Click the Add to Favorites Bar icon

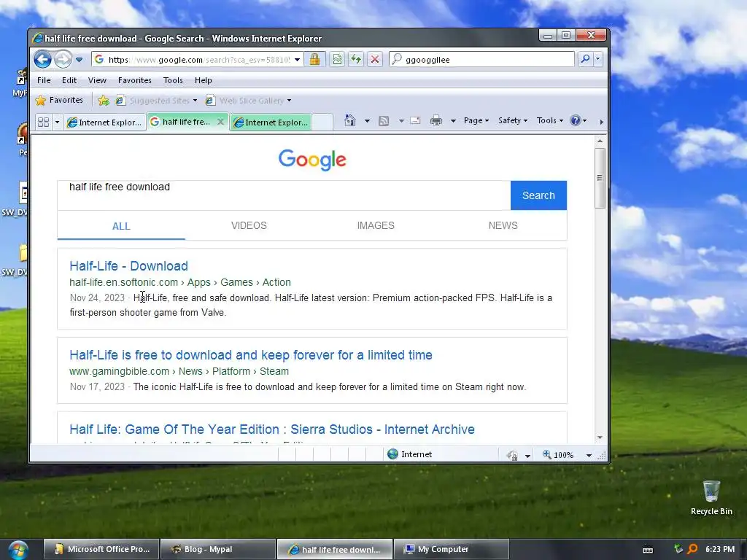[x=103, y=100]
